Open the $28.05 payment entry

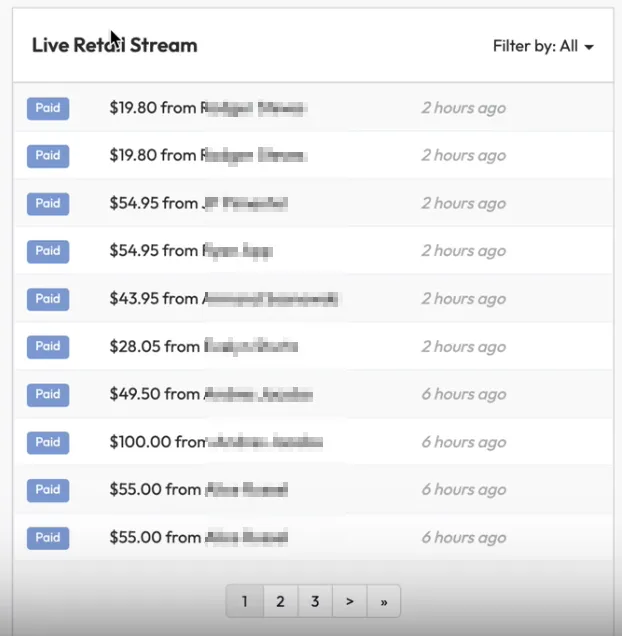[x=204, y=346]
